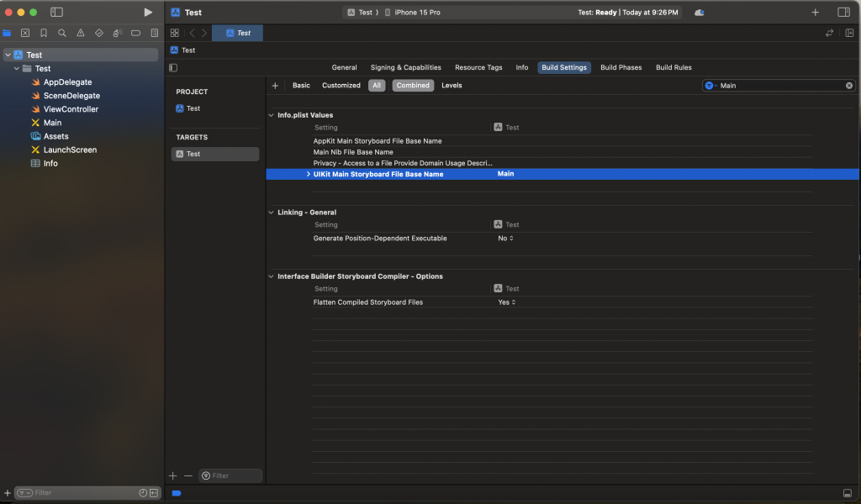Open the Project navigator folder icon
The height and width of the screenshot is (504, 861).
pyautogui.click(x=7, y=33)
